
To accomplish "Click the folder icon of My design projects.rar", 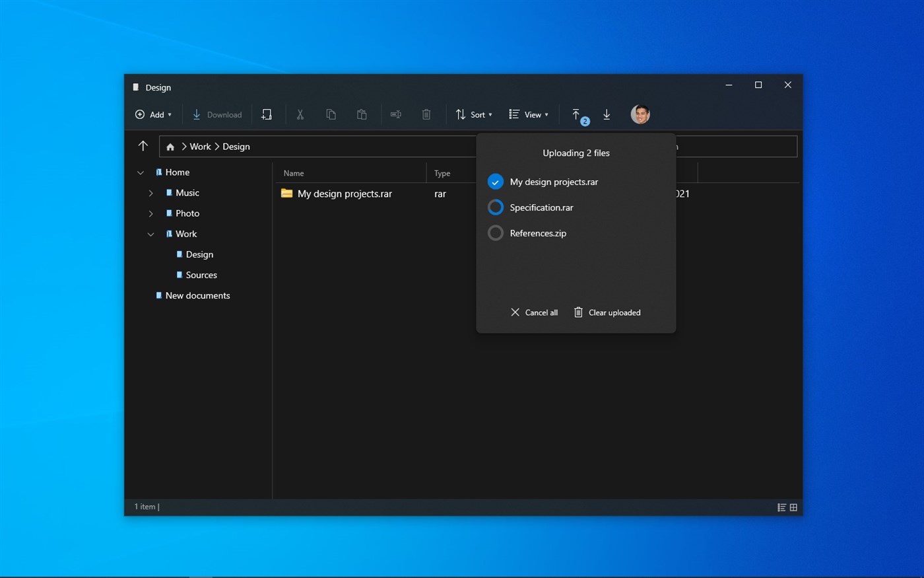I will 286,193.
